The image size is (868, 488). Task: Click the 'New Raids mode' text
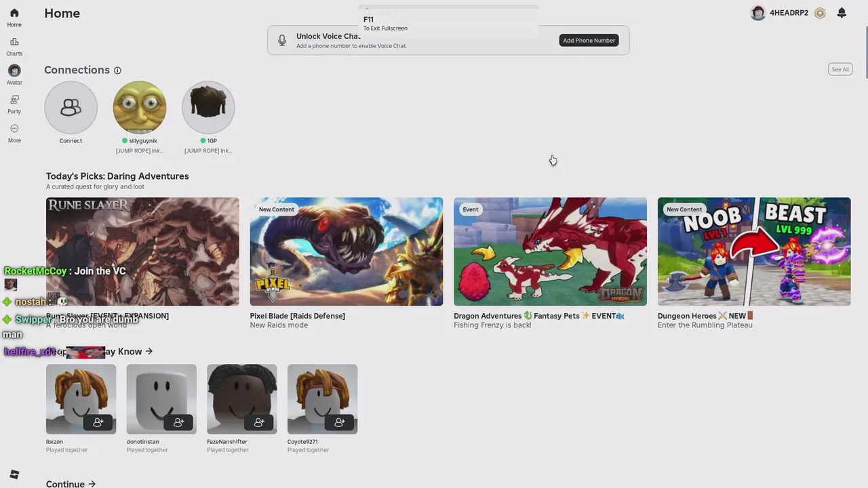coord(279,325)
